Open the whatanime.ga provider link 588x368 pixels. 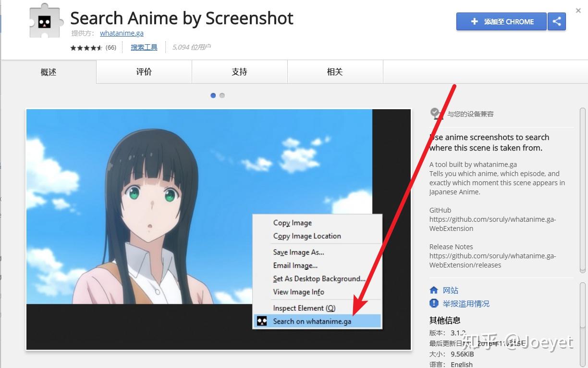[122, 33]
